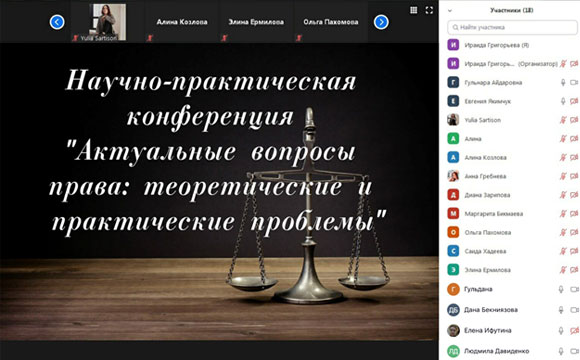Image resolution: width=580 pixels, height=360 pixels.
Task: Toggle Yulia Sartison's muted microphone icon
Action: 563,120
